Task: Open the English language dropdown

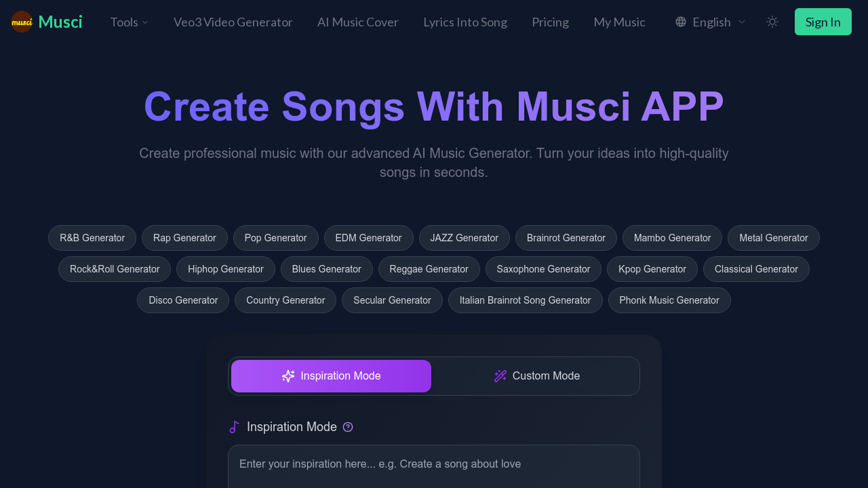Action: pos(711,22)
